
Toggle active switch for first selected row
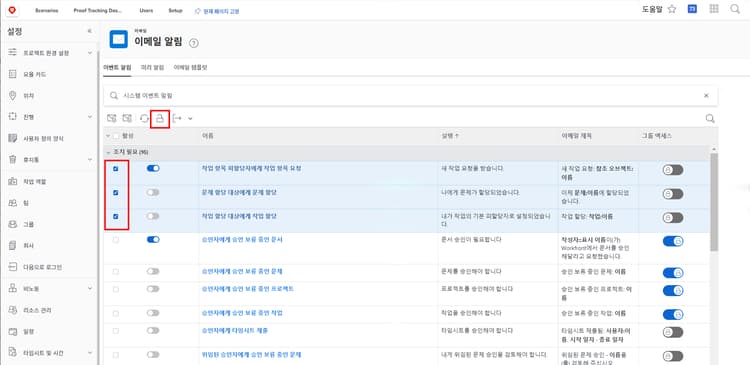pyautogui.click(x=153, y=168)
